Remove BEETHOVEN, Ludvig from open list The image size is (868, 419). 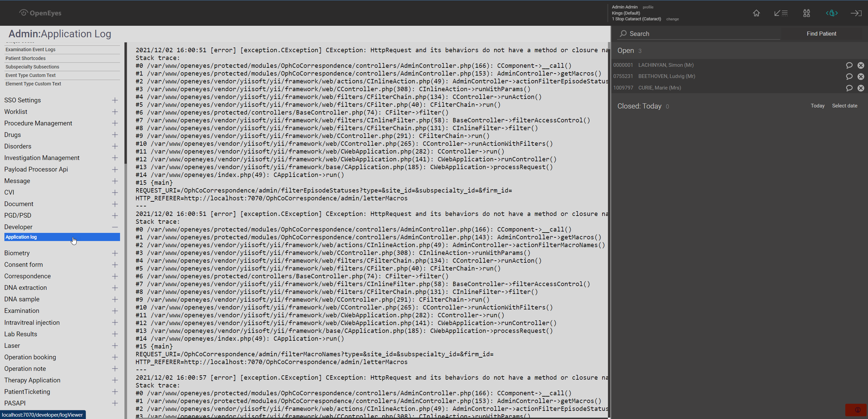861,77
